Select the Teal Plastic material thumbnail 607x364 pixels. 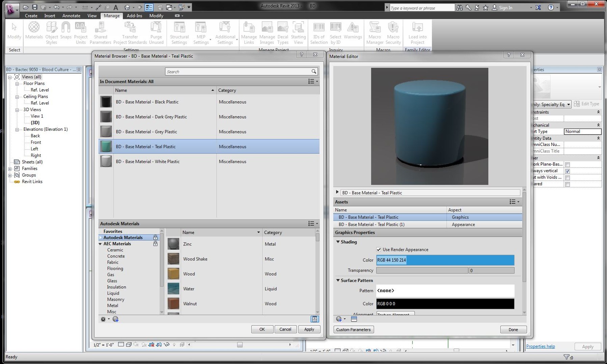tap(106, 147)
